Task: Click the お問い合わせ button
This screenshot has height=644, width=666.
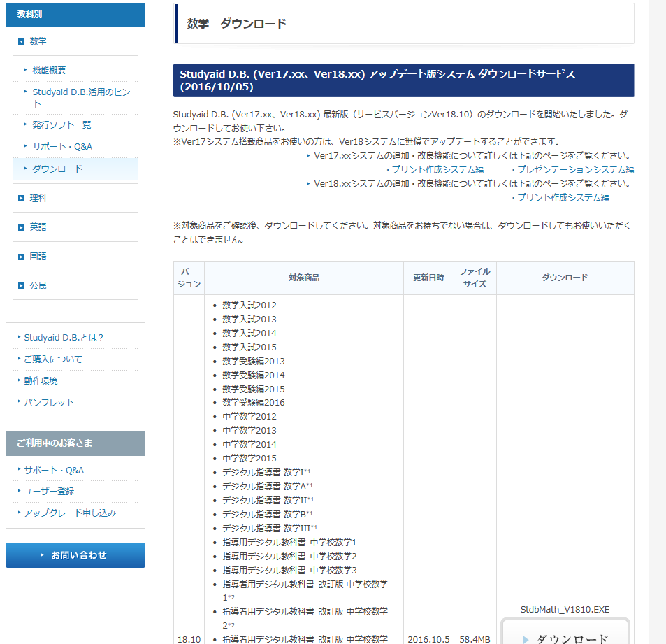Action: pos(75,555)
